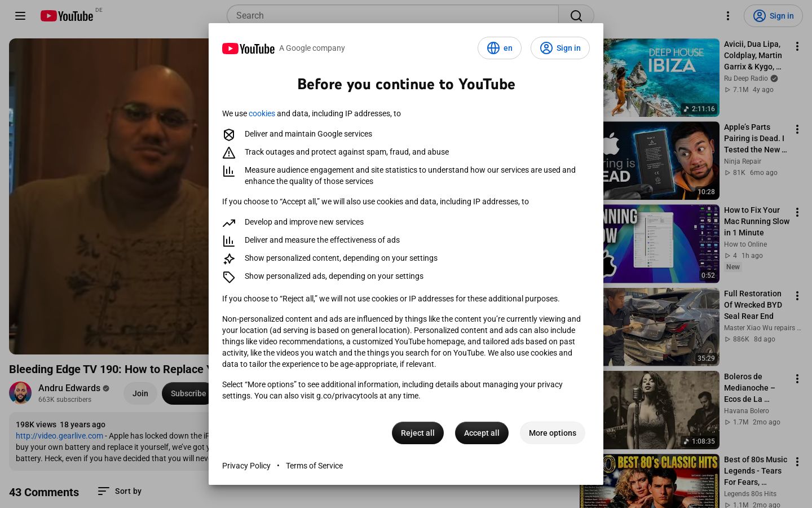Open options menu for the Avicii mix video
812x508 pixels.
pyautogui.click(x=797, y=46)
